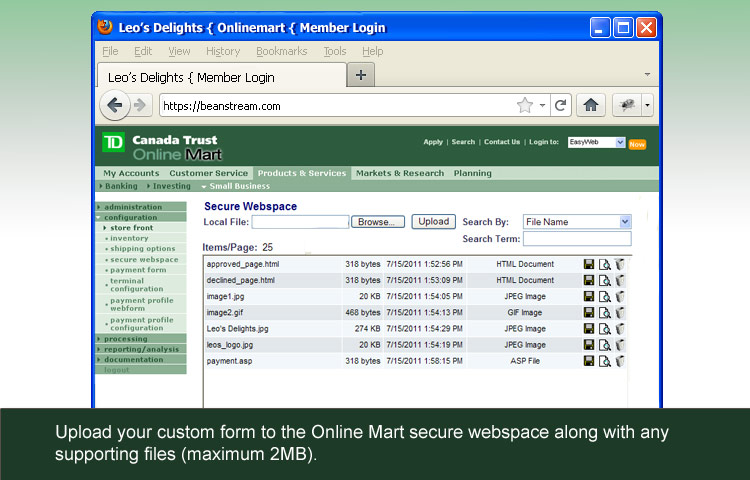The image size is (750, 480).
Task: Click trash icon for Leo's Delights.jpg
Action: pos(619,328)
